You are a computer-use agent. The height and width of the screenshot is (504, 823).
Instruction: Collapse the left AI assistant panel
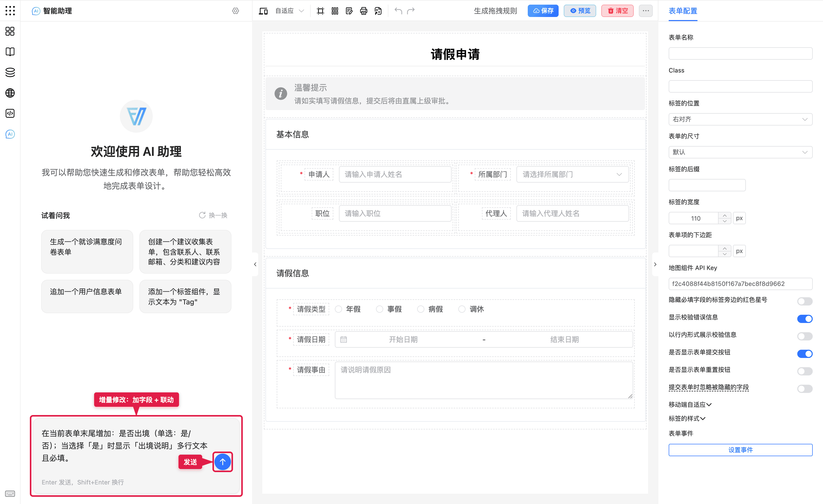point(255,264)
